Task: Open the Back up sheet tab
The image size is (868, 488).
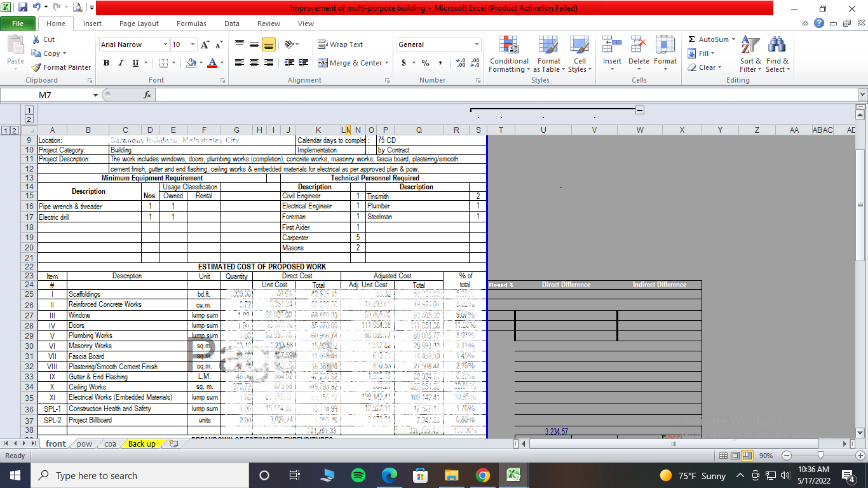Action: (142, 444)
